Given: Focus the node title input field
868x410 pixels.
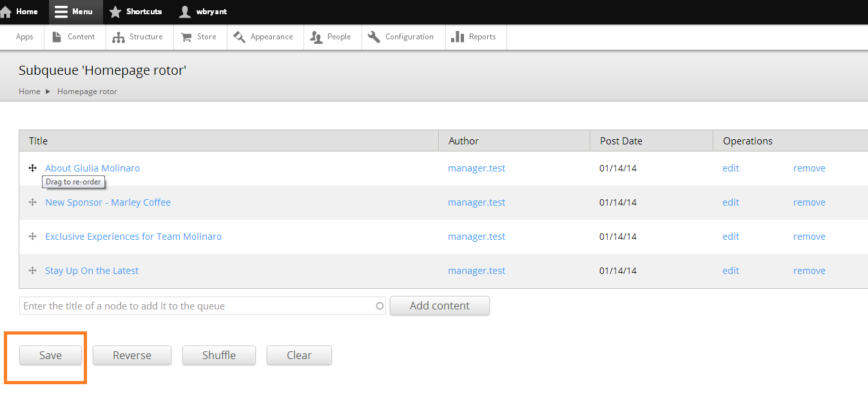Looking at the screenshot, I should pos(202,306).
